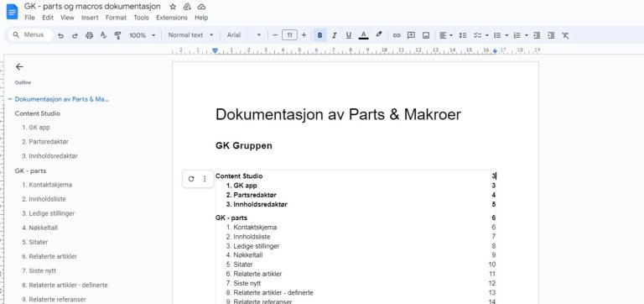Screen dimensions: 644x304
Task: Close the outline with back arrow
Action: point(19,66)
